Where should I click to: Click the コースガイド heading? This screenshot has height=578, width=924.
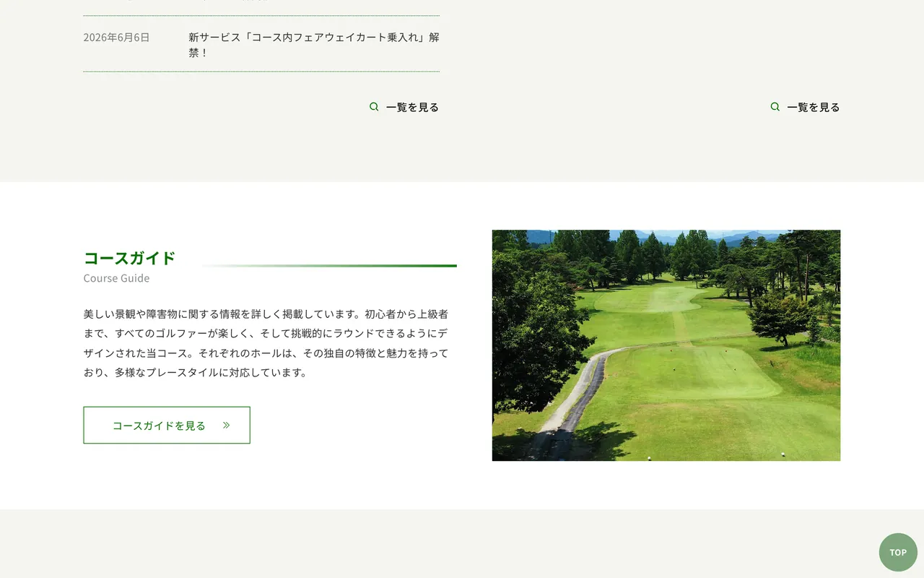pyautogui.click(x=130, y=258)
